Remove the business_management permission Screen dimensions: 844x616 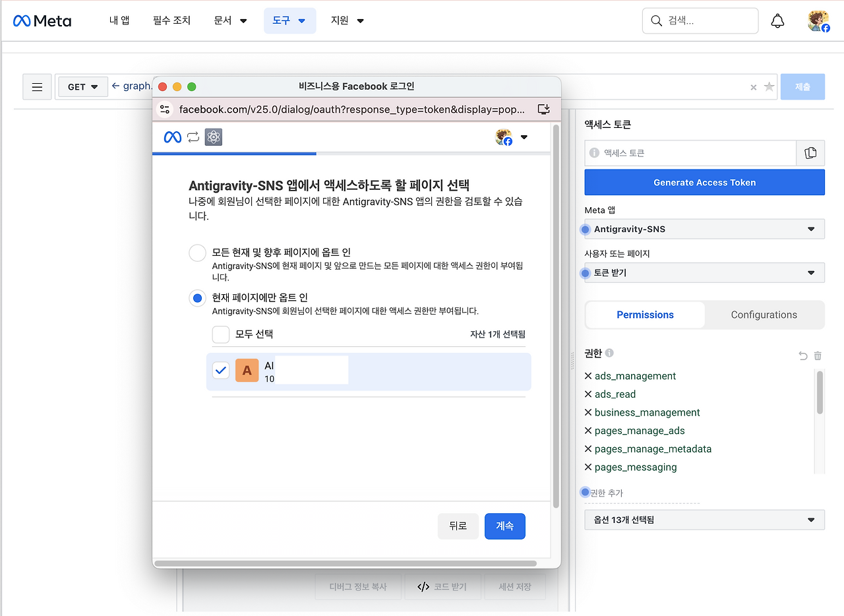[589, 412]
